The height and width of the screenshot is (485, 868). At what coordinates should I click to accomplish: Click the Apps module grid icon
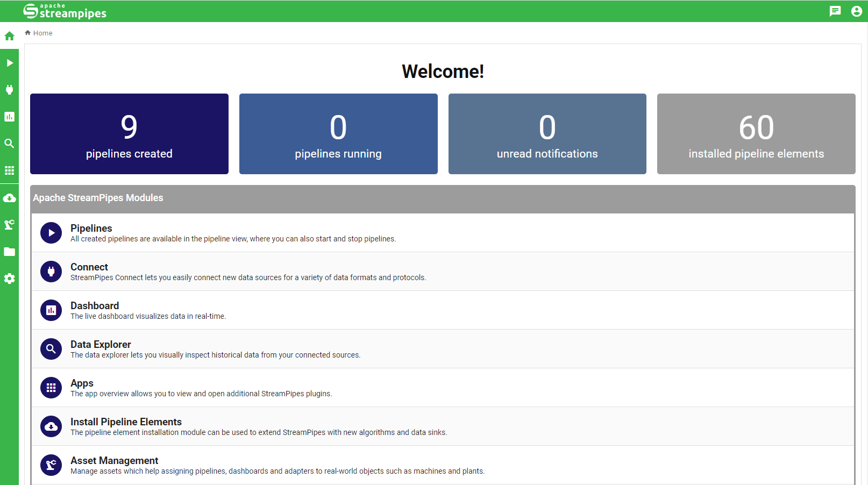(x=51, y=388)
